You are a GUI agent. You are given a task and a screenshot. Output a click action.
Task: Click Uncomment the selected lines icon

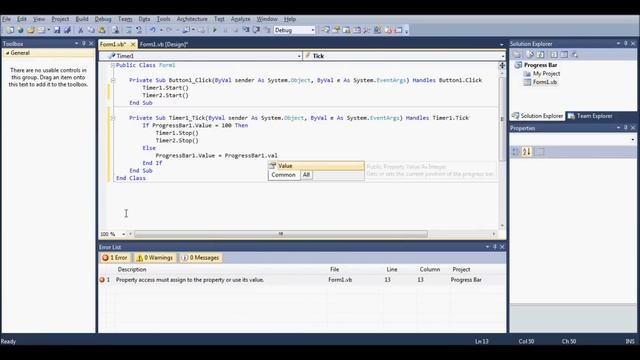[x=139, y=30]
